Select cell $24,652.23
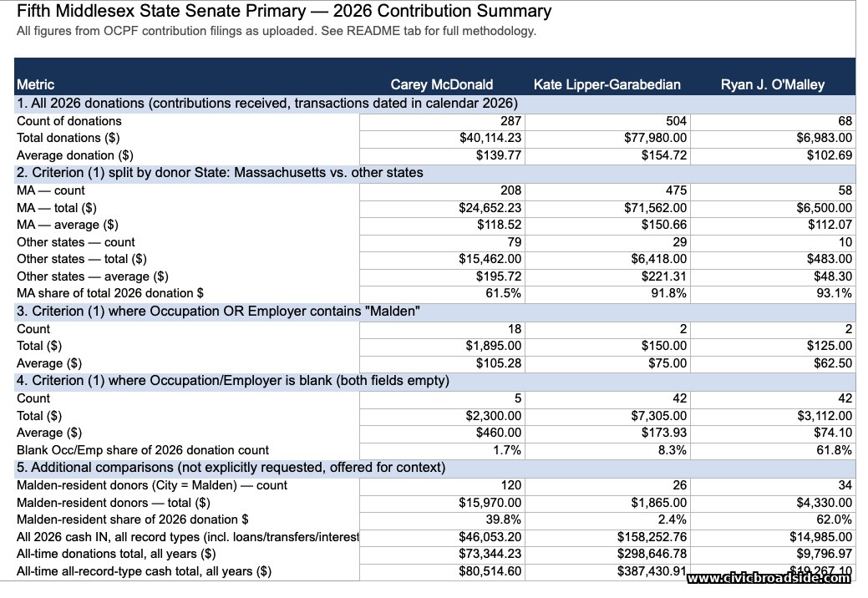 point(442,209)
